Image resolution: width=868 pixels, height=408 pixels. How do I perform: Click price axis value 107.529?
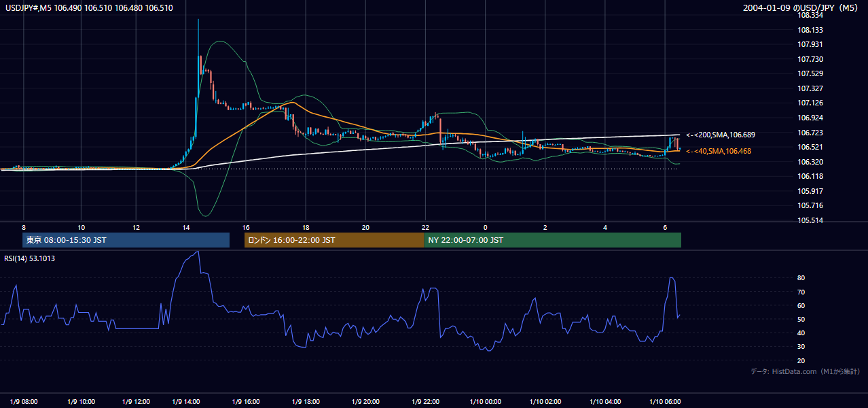point(810,73)
